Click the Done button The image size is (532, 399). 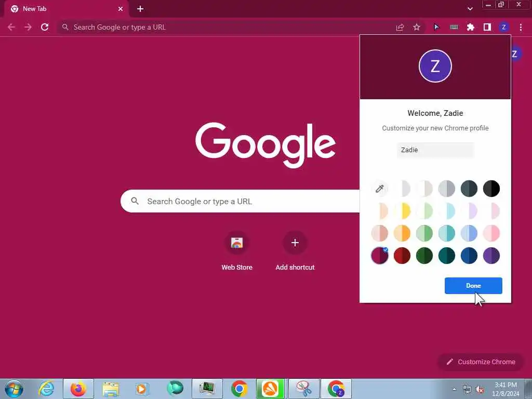(473, 286)
